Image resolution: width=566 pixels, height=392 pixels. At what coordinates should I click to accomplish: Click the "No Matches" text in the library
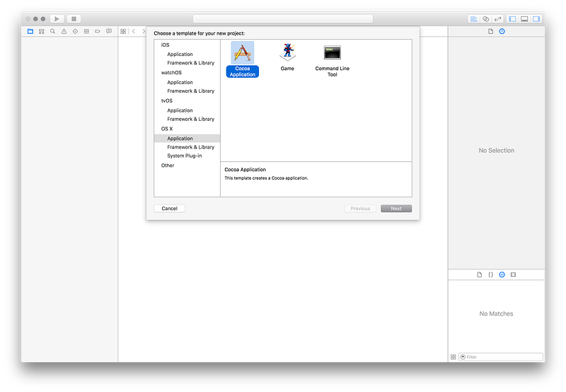[x=497, y=313]
